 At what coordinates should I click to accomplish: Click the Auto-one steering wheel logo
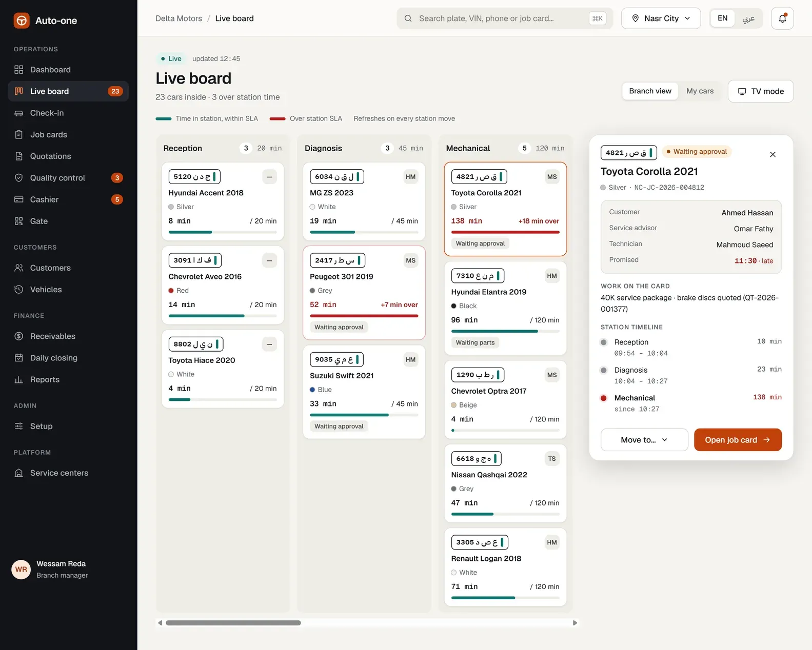[22, 21]
